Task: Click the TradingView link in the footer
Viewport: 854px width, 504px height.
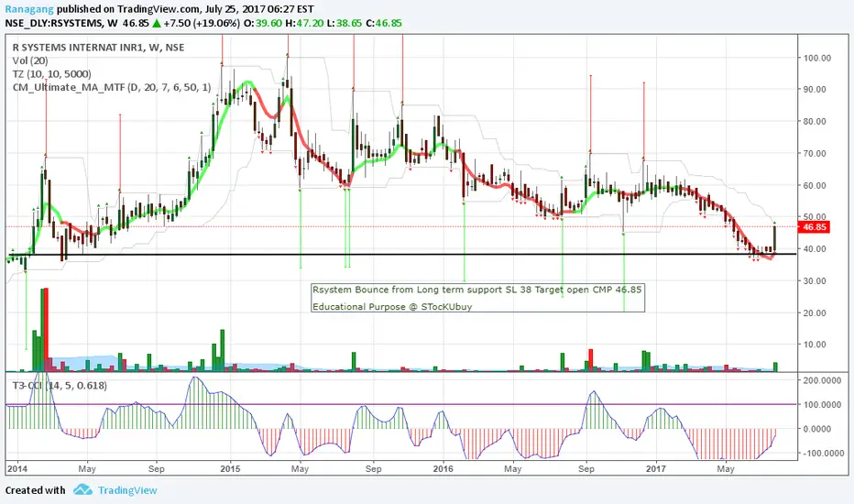Action: click(x=127, y=490)
